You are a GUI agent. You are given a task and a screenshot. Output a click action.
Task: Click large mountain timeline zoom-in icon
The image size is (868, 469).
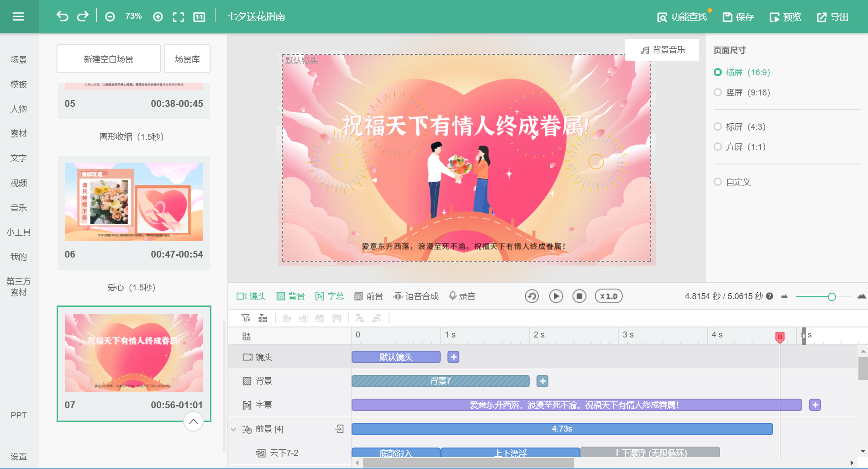(x=862, y=296)
